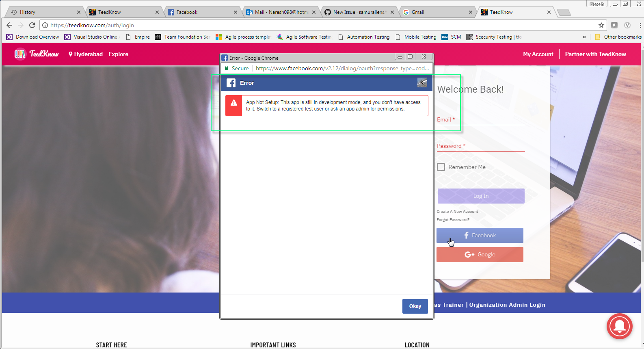Bookmark this page with the star icon
This screenshot has width=644, height=349.
pyautogui.click(x=601, y=25)
